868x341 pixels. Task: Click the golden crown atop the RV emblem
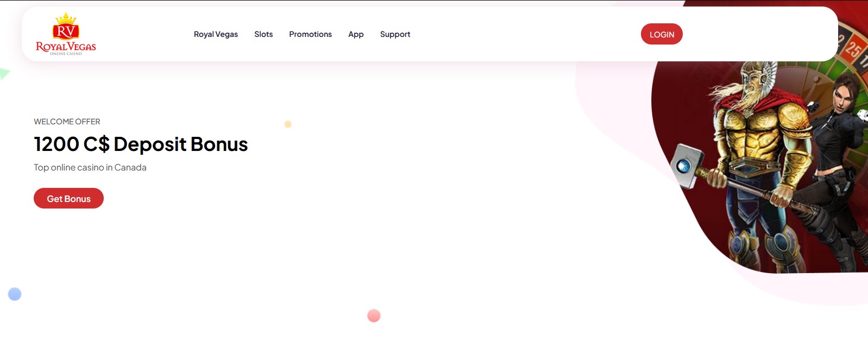(66, 18)
